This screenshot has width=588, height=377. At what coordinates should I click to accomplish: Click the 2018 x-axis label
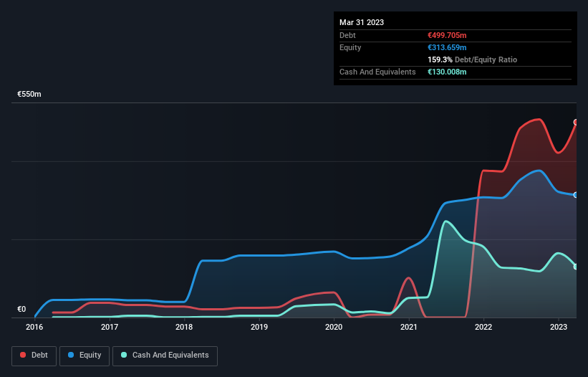(184, 327)
